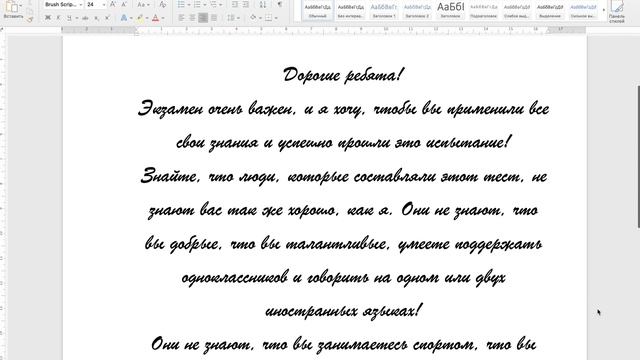Click the vertical scrollbar thumb

pos(638,156)
